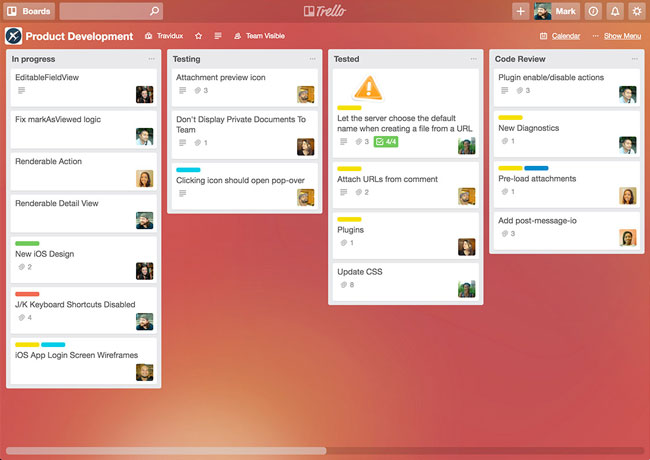Click blue label on Pre-load attachments card
The width and height of the screenshot is (650, 460).
click(536, 168)
